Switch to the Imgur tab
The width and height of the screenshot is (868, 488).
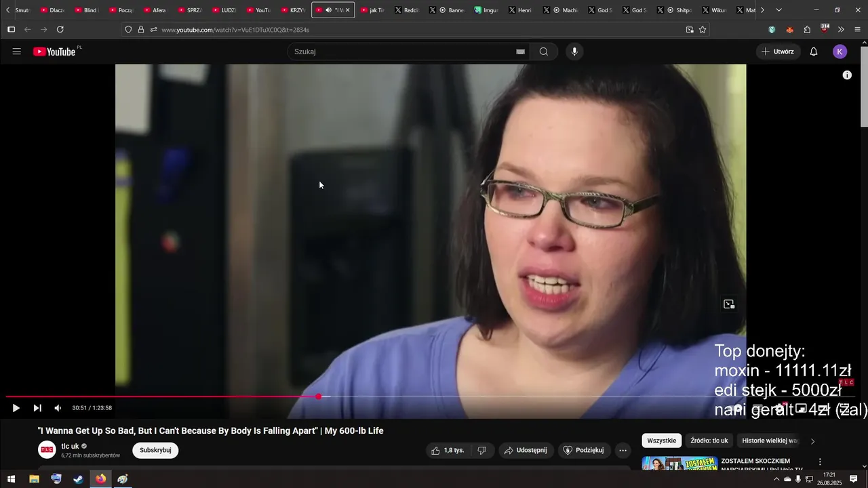[x=486, y=10]
